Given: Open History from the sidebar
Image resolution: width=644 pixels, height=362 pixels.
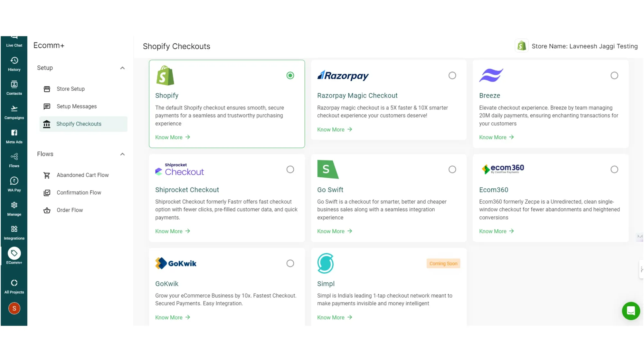Looking at the screenshot, I should coord(14,64).
